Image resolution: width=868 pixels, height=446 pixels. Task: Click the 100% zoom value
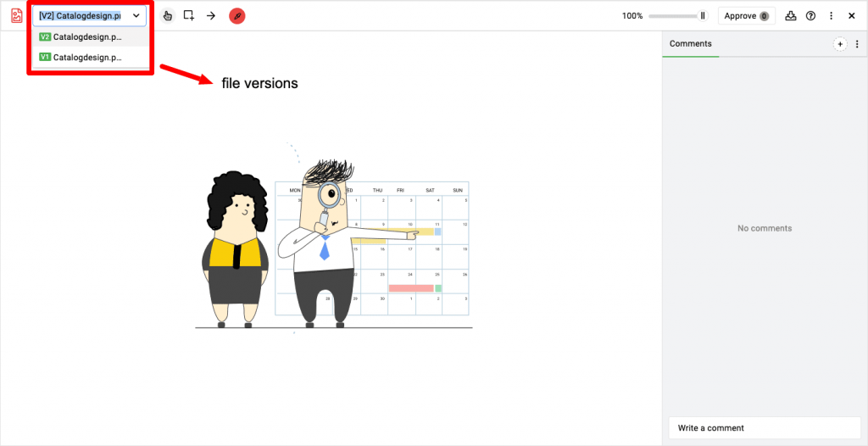click(632, 16)
